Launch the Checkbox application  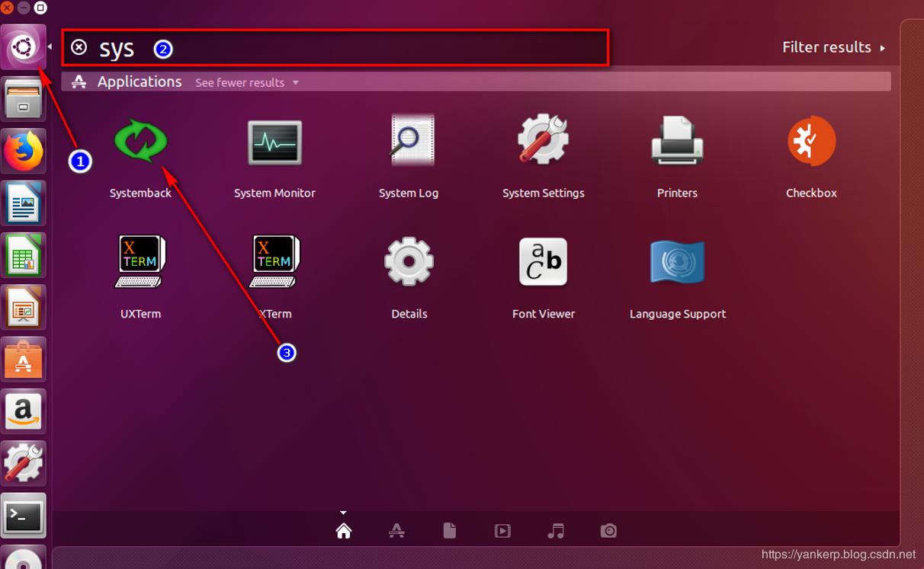pyautogui.click(x=812, y=141)
